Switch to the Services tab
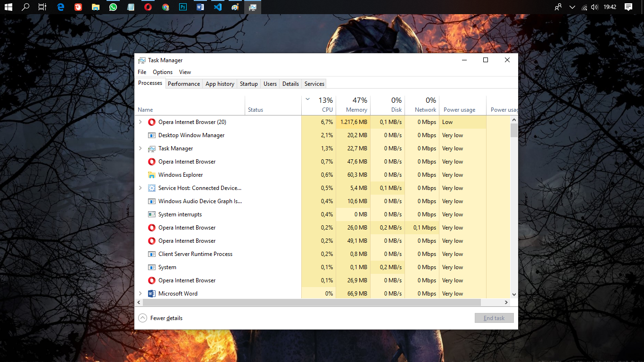 pyautogui.click(x=314, y=84)
